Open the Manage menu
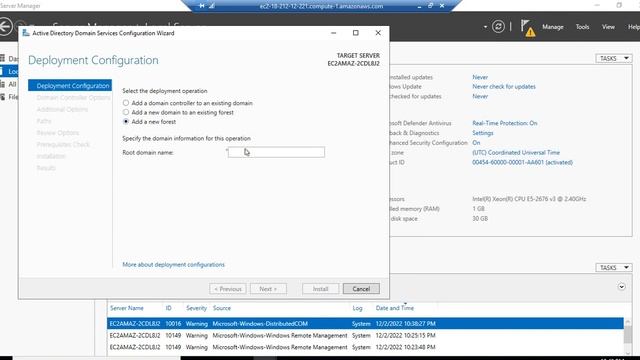 click(x=553, y=27)
